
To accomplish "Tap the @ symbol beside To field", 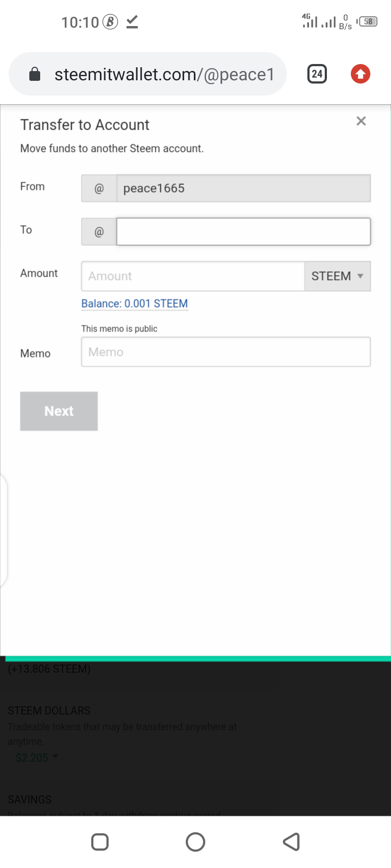I will [x=99, y=232].
